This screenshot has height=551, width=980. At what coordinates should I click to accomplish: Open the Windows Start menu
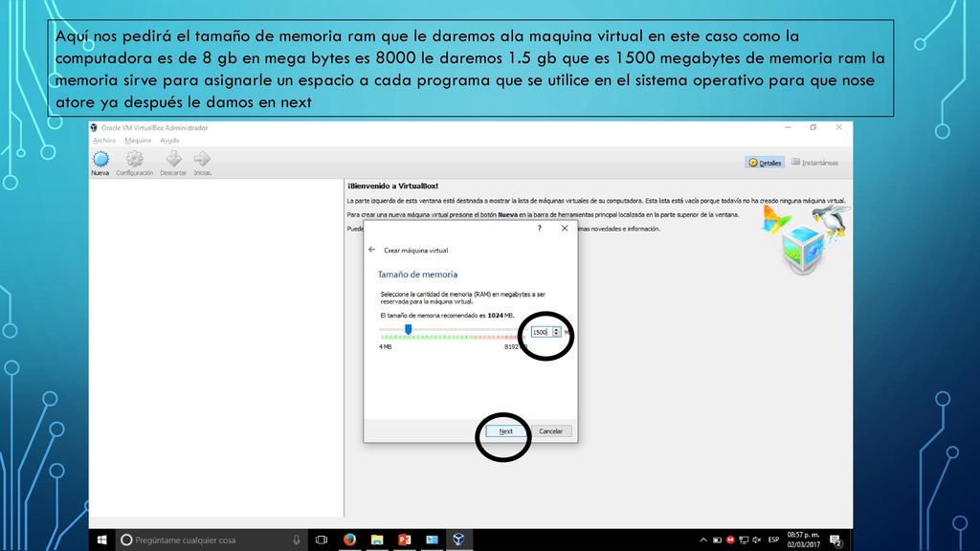pos(101,540)
